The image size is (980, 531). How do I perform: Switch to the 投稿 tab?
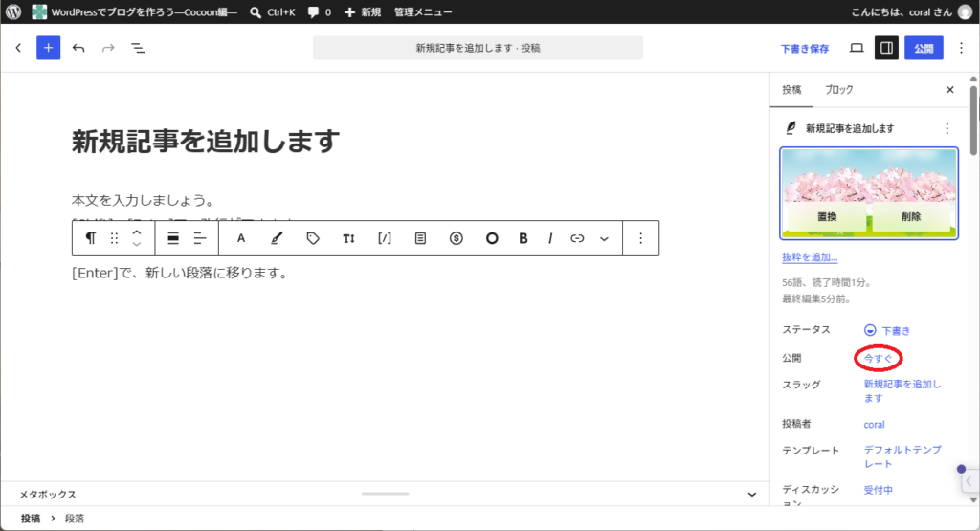(x=791, y=90)
